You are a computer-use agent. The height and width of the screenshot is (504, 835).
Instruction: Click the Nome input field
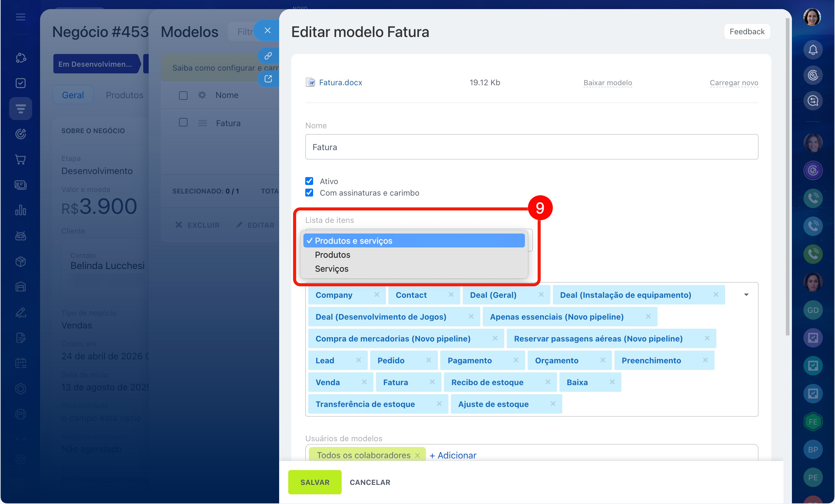coord(531,147)
